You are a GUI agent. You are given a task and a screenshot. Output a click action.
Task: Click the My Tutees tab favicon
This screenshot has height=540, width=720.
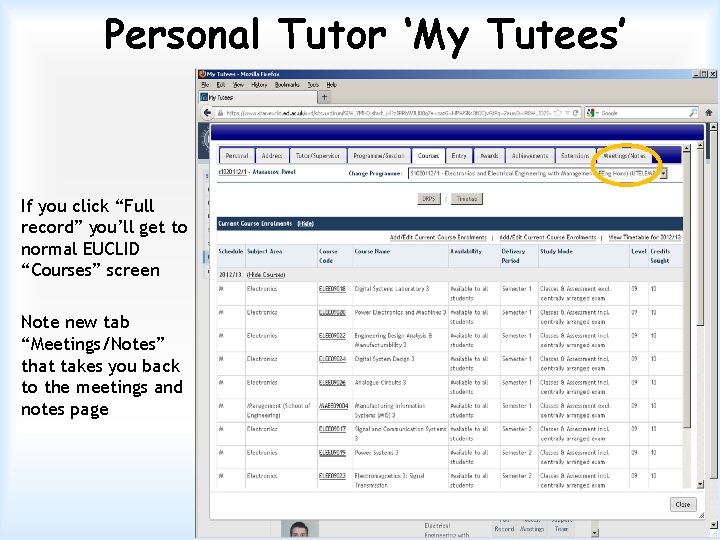point(204,97)
